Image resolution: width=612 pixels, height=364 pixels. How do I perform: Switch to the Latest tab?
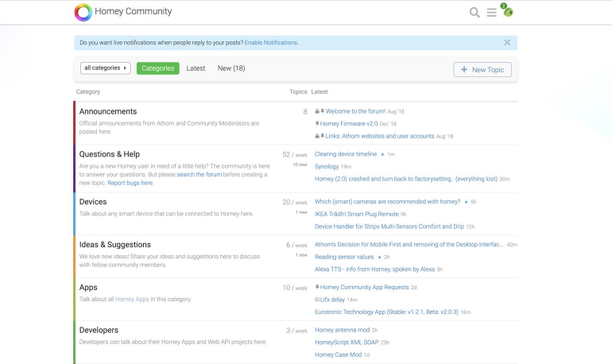coord(196,68)
